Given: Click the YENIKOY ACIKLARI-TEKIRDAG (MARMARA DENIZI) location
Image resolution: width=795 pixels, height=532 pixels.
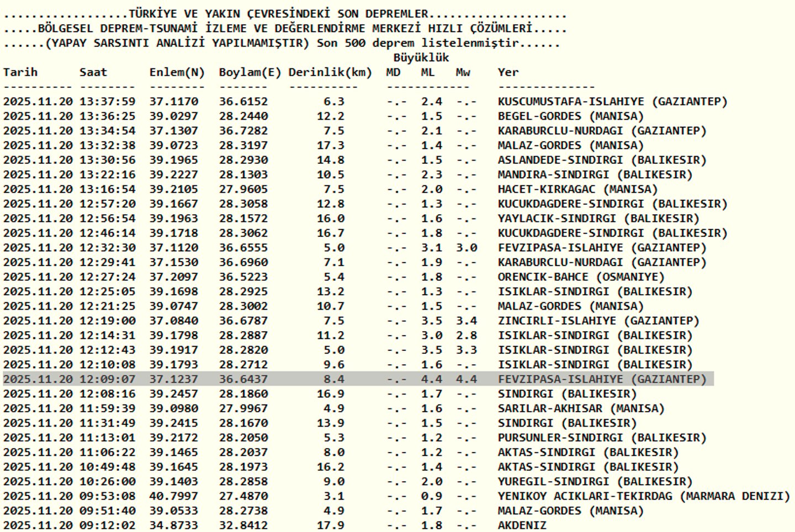Looking at the screenshot, I should (x=644, y=496).
